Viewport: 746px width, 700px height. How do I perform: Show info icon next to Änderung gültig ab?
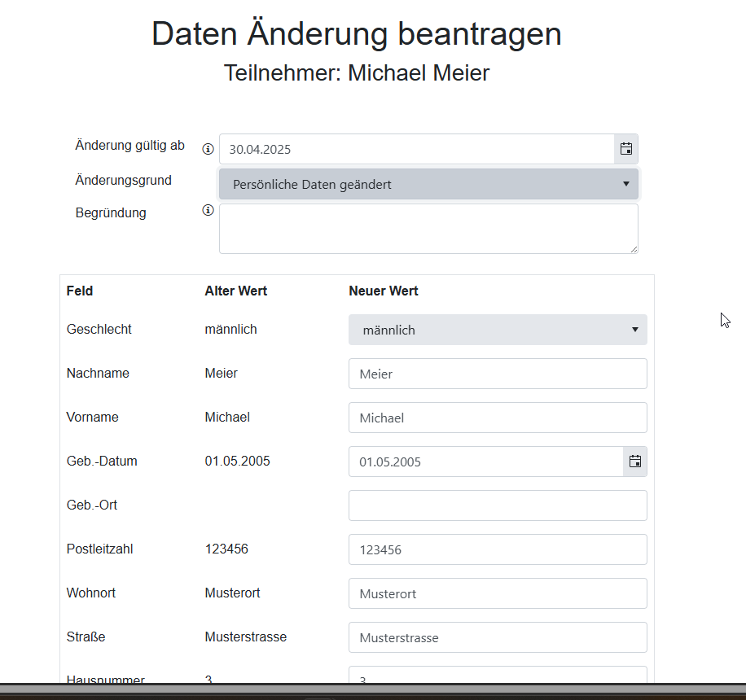pos(208,149)
